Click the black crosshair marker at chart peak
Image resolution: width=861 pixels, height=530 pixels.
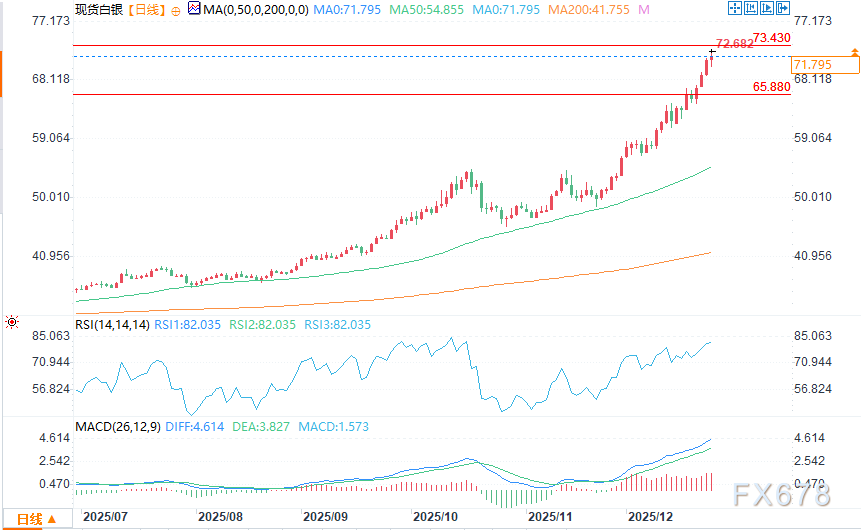coord(712,52)
